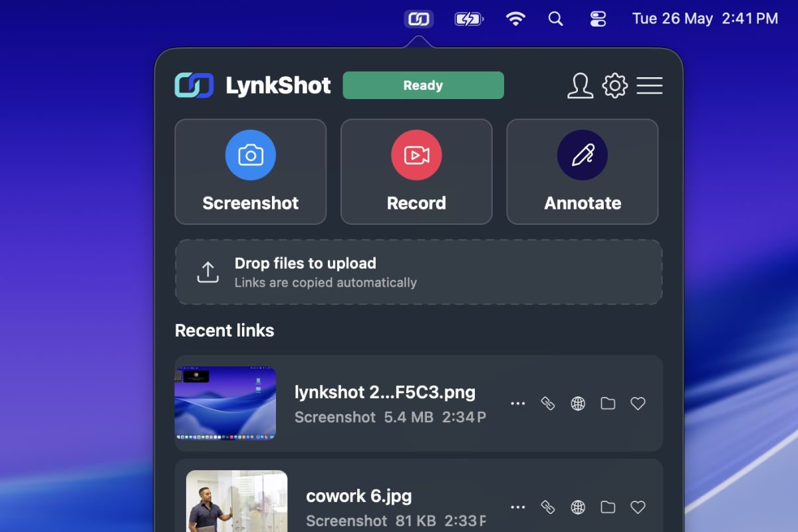Open the Wi-Fi menu
This screenshot has width=798, height=532.
[515, 19]
